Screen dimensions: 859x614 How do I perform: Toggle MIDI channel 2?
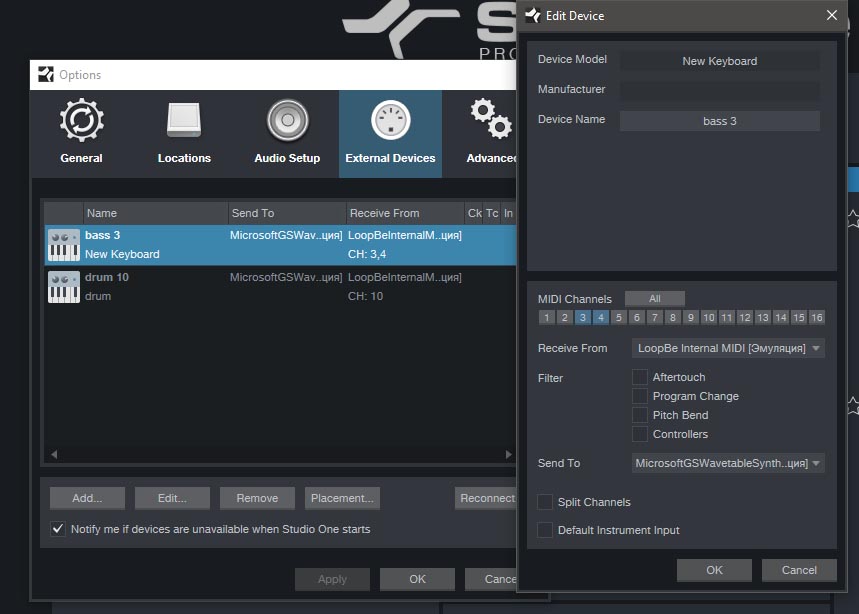[x=564, y=317]
